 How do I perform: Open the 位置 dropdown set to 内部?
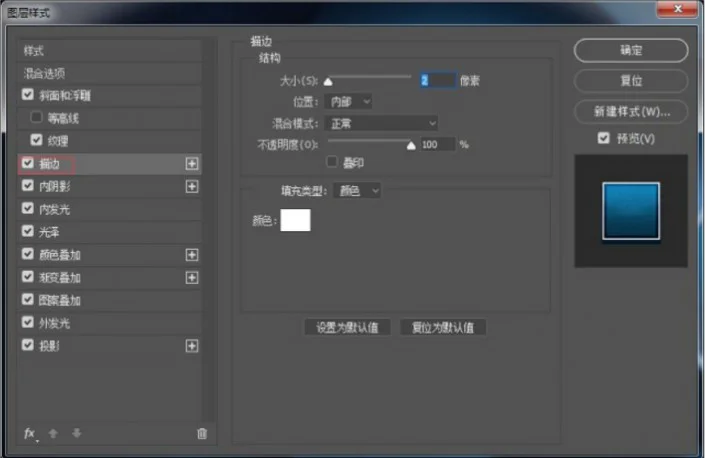coord(348,102)
